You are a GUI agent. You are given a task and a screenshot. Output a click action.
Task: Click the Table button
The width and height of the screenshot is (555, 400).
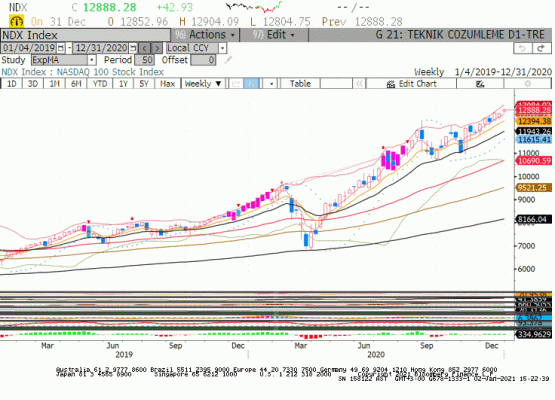(300, 84)
